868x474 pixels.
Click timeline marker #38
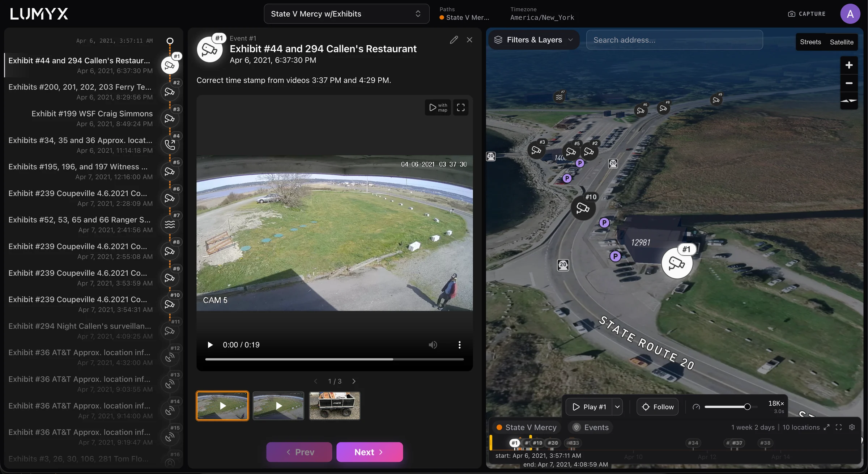(x=765, y=443)
